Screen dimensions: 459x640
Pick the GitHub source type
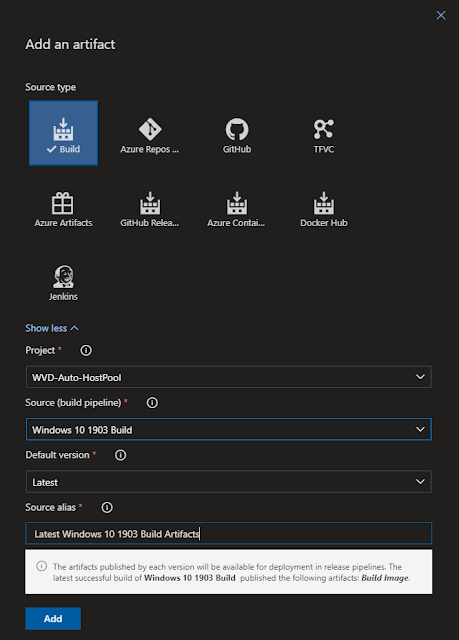pyautogui.click(x=237, y=136)
